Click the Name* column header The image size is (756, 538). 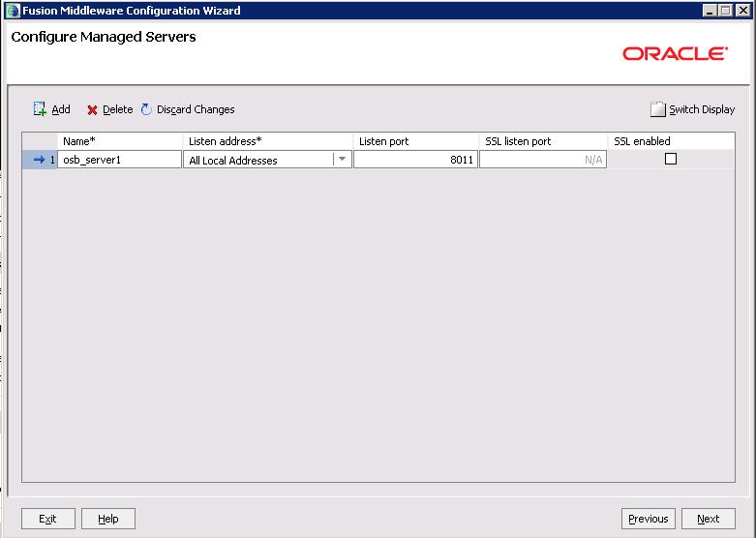tap(120, 141)
